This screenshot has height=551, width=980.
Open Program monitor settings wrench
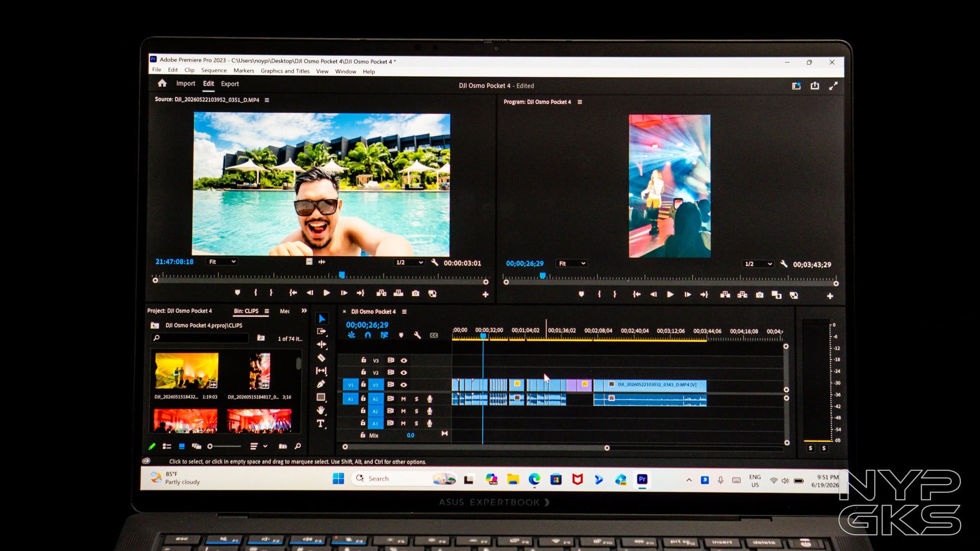point(784,264)
